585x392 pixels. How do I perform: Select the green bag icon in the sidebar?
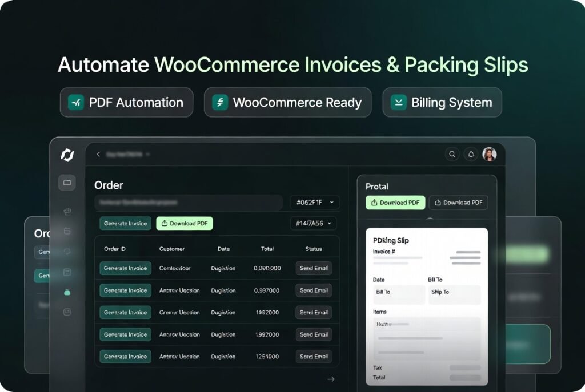coord(67,293)
